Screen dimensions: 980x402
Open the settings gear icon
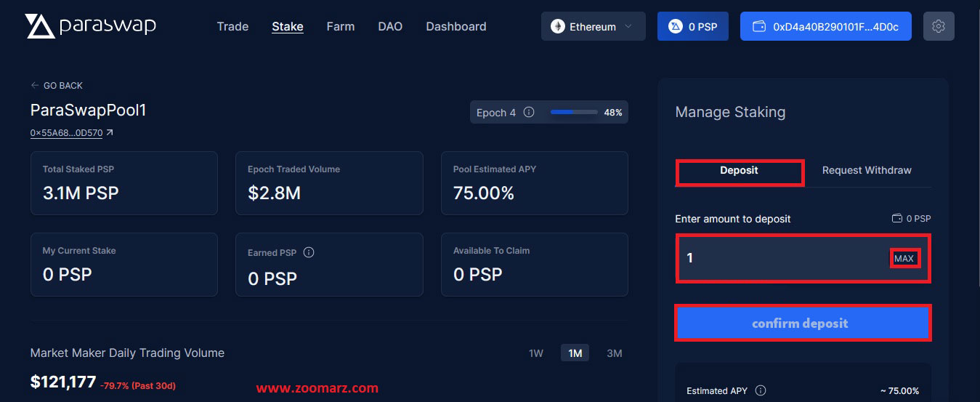click(939, 26)
